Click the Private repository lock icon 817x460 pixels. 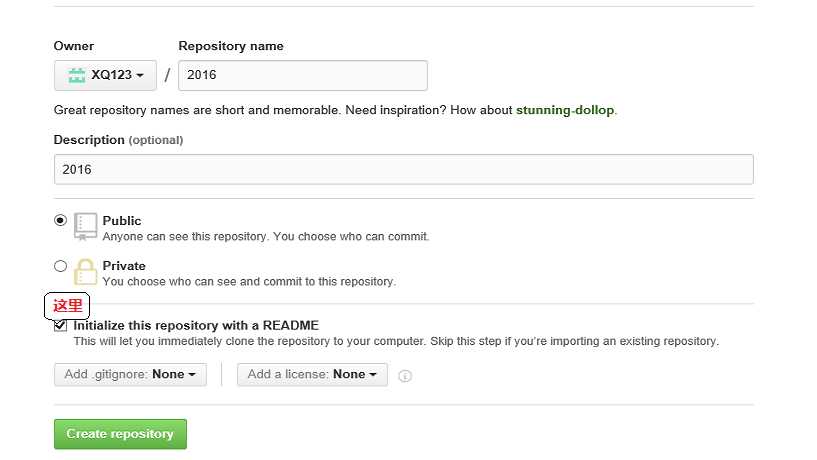(86, 272)
